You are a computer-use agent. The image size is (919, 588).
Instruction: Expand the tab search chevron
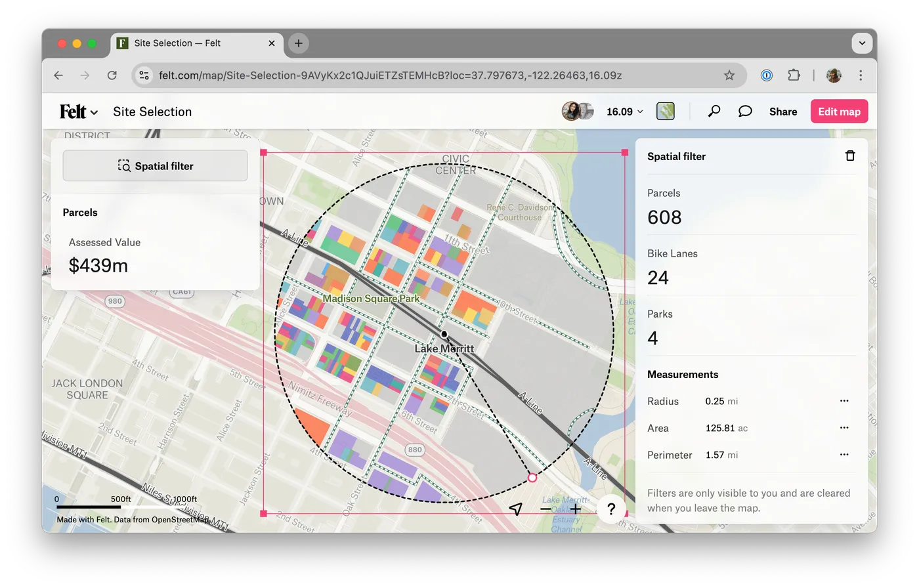862,43
